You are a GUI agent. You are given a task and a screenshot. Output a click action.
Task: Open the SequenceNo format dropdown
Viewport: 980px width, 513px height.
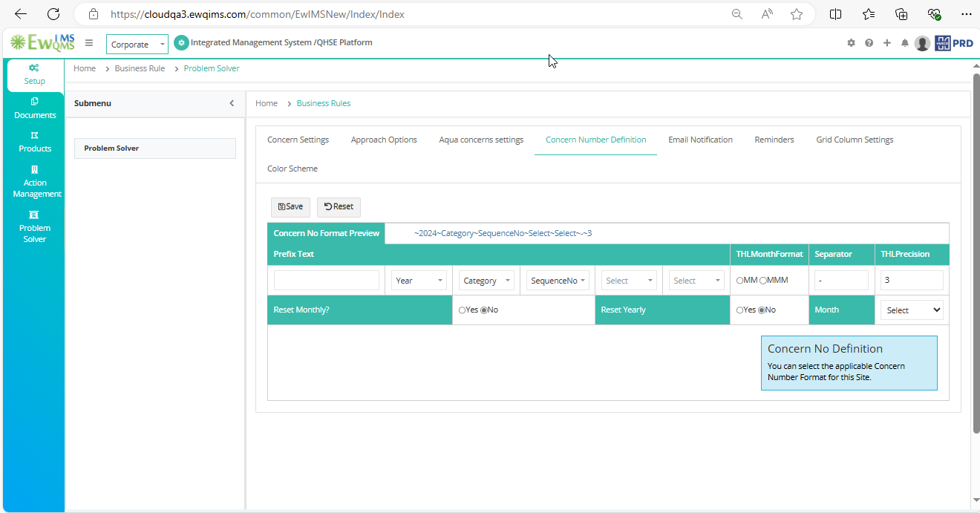558,281
